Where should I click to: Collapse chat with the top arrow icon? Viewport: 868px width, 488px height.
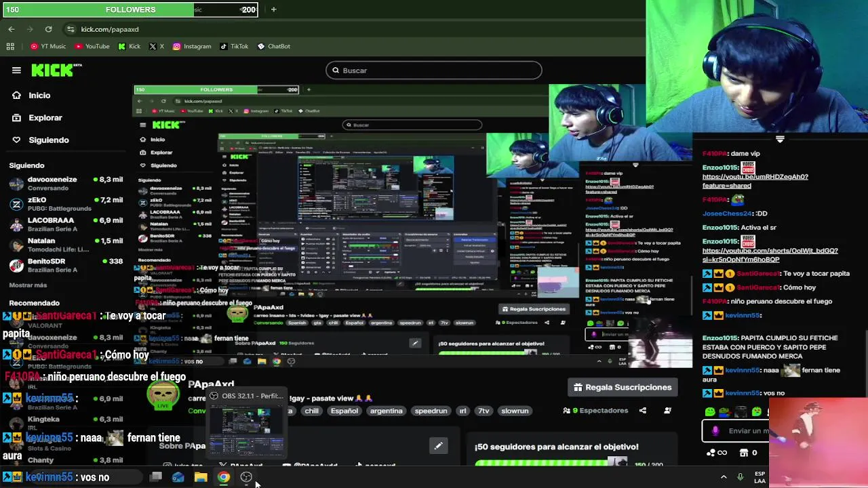pos(780,139)
